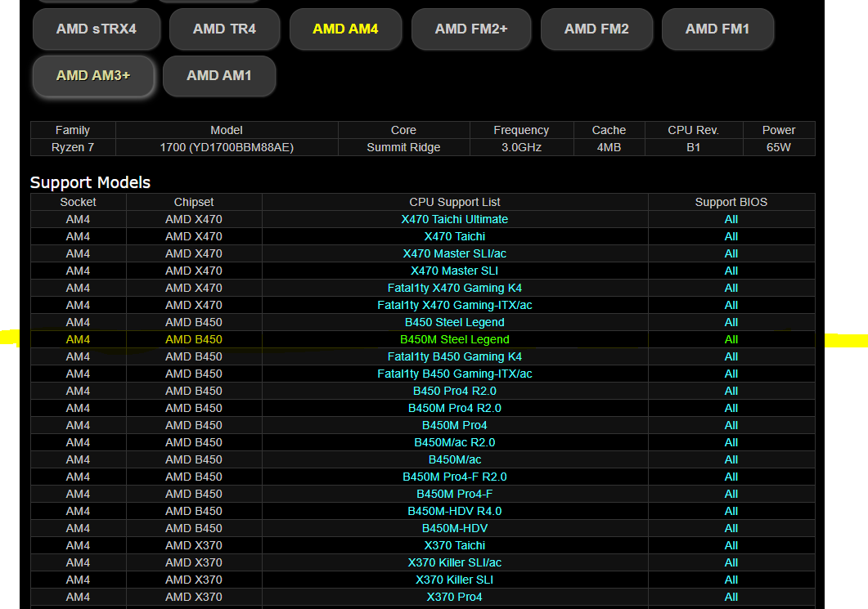Open the B450M-HDV link

(x=455, y=528)
